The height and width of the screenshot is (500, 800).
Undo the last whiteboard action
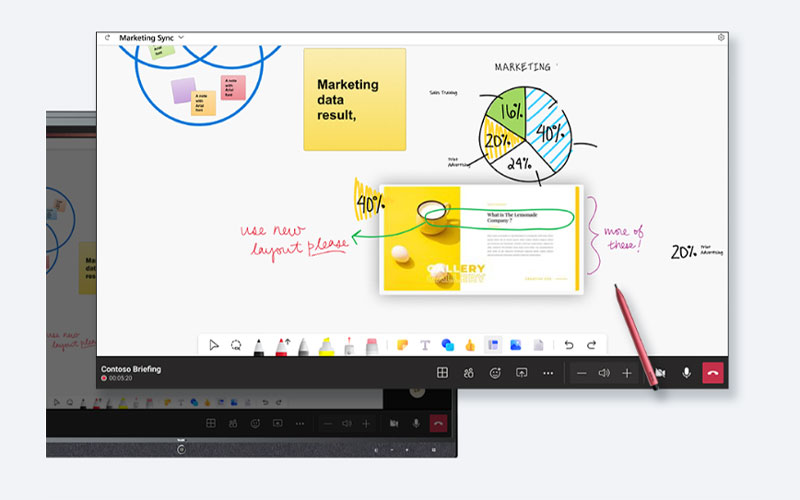pos(569,345)
